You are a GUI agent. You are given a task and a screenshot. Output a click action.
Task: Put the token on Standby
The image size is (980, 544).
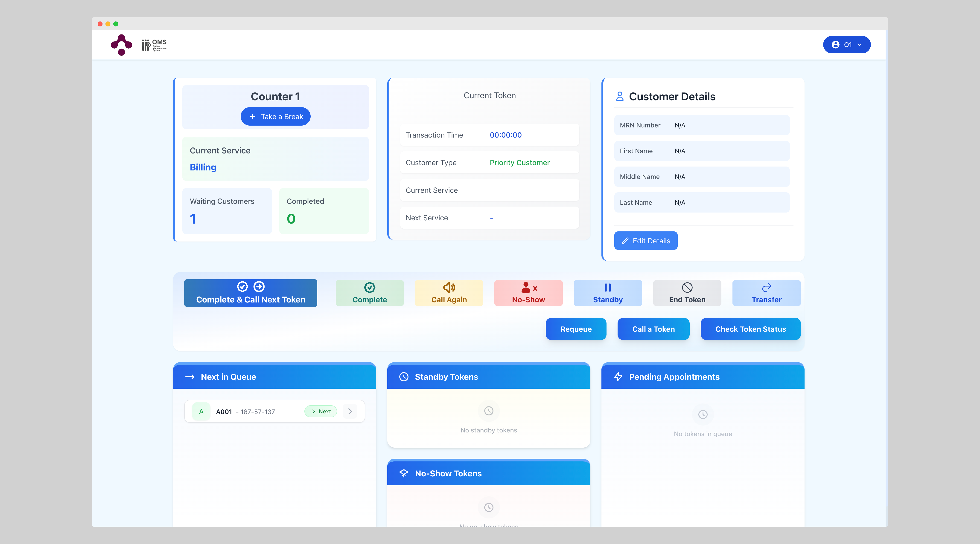coord(608,293)
